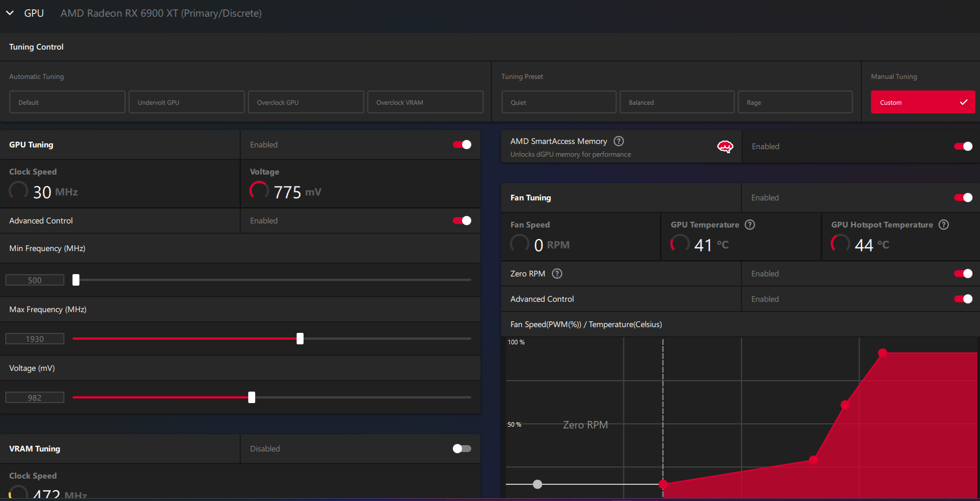Enable the VRAM Tuning switch

pyautogui.click(x=462, y=449)
